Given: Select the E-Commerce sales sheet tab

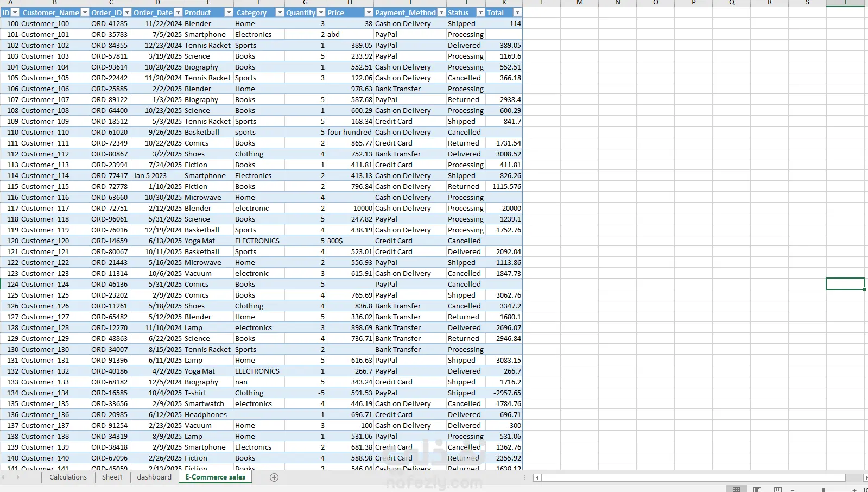Looking at the screenshot, I should pos(216,477).
